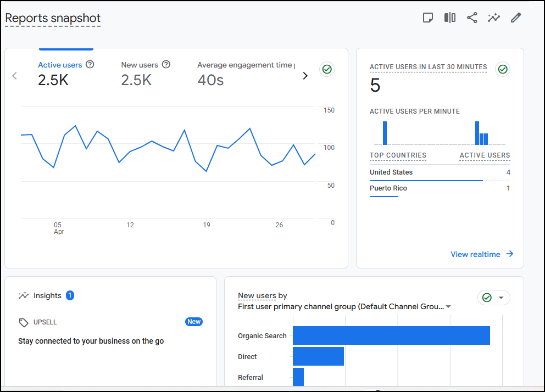Open New users metric selector
Screen dimensions: 545x392
click(x=257, y=296)
